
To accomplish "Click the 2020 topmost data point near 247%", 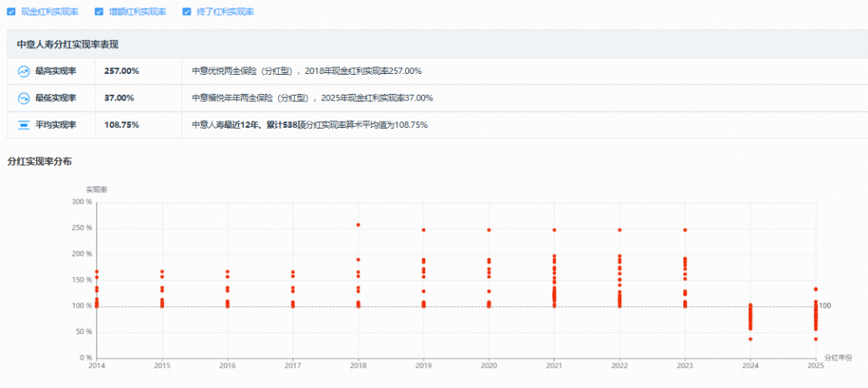I will click(x=489, y=230).
